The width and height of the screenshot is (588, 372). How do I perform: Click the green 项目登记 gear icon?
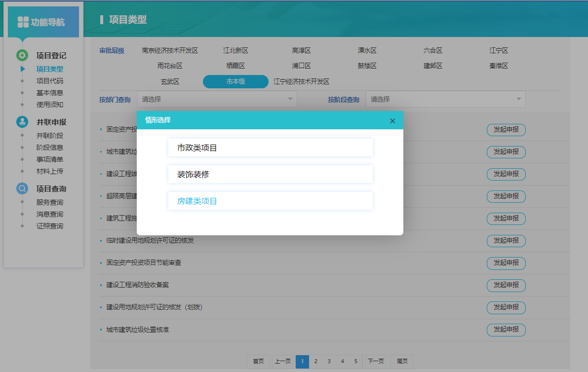coord(22,55)
